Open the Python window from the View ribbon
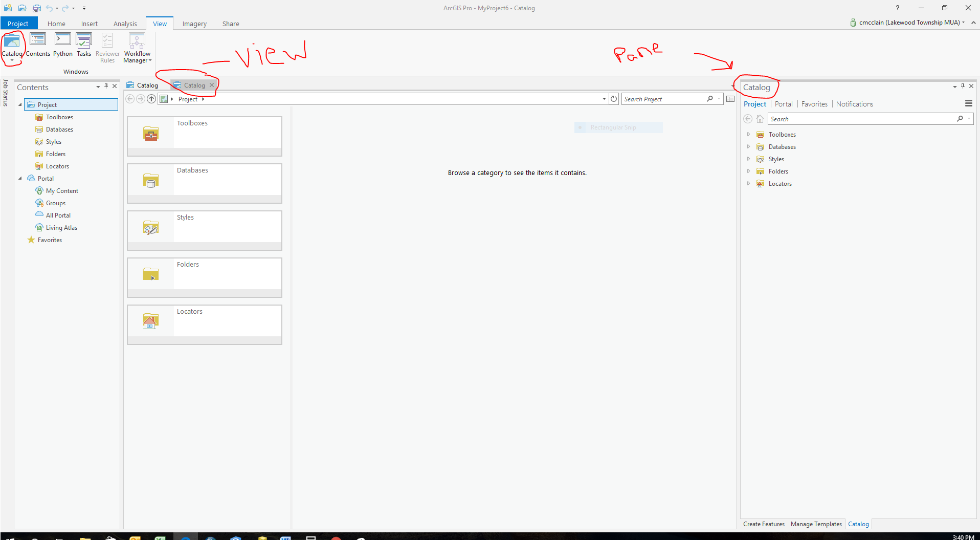 pyautogui.click(x=62, y=46)
